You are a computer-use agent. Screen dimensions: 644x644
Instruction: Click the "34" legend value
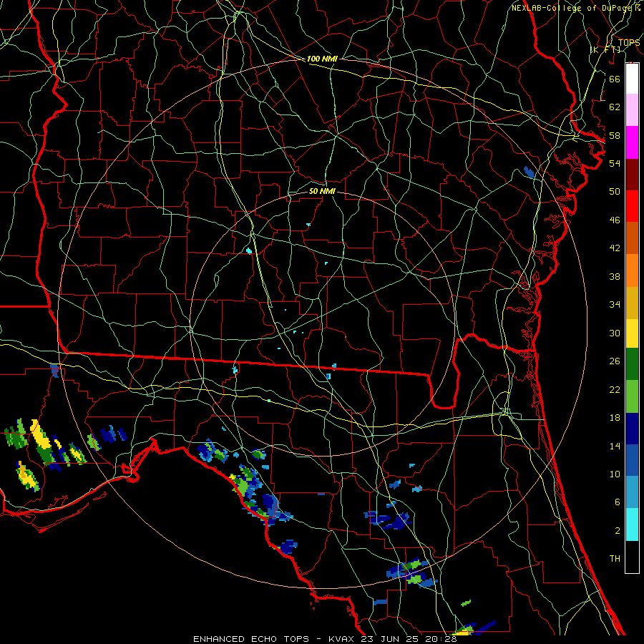coord(615,305)
